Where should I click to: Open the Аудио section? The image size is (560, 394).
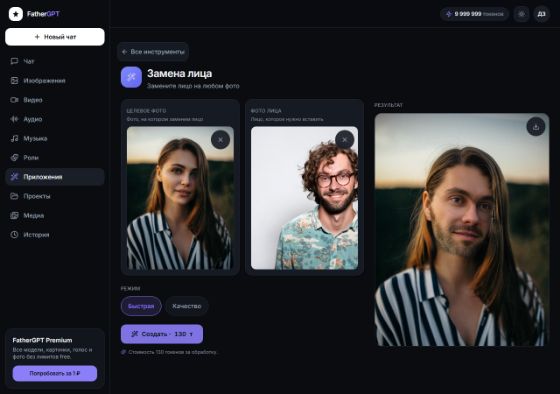pos(55,119)
